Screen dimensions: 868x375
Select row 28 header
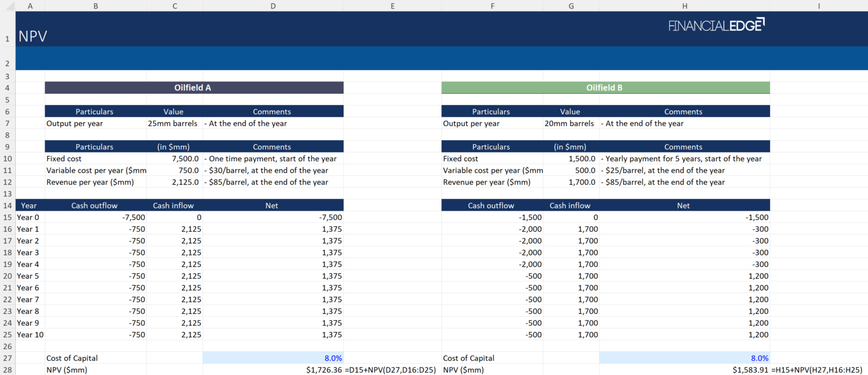pyautogui.click(x=7, y=369)
